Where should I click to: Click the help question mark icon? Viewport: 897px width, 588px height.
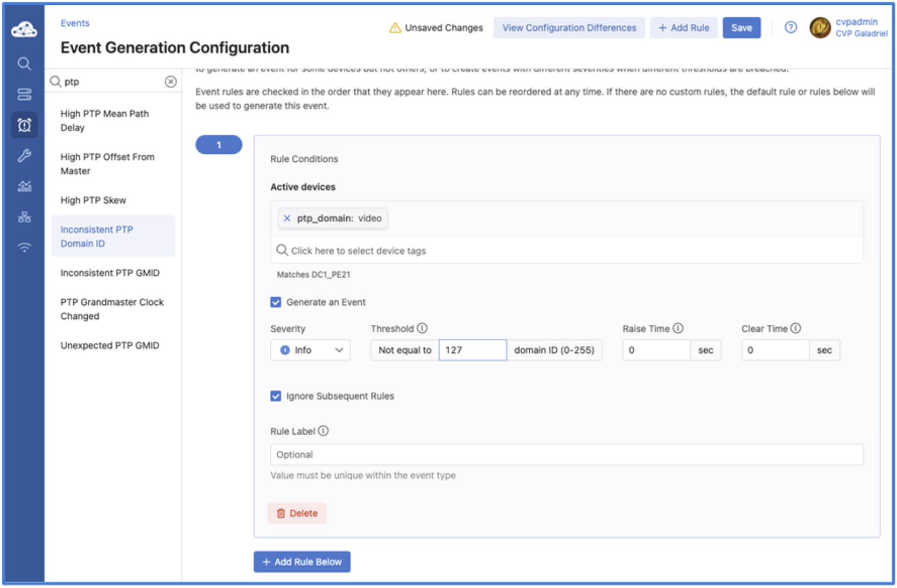coord(790,28)
